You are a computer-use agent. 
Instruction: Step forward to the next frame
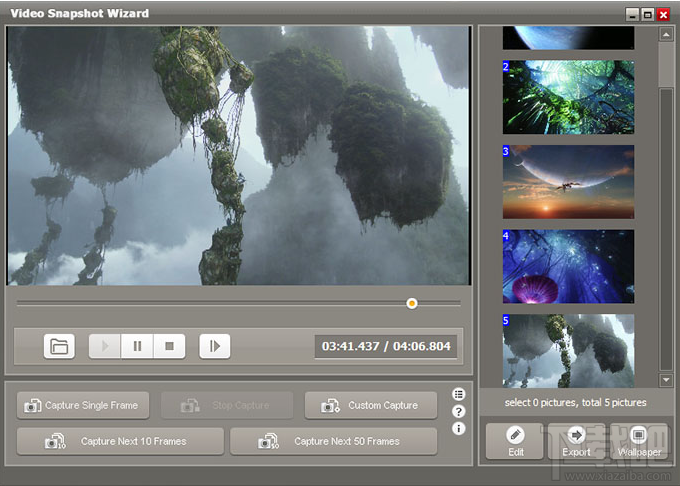pos(215,346)
